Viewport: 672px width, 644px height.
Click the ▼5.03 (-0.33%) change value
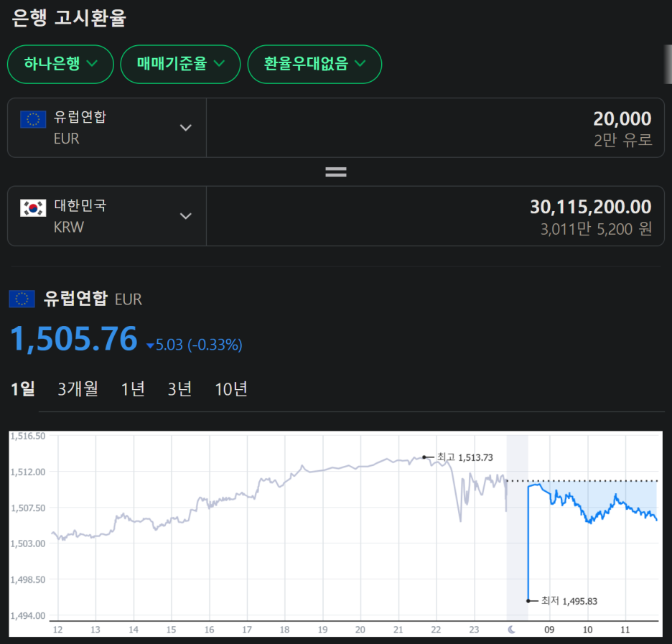tap(194, 345)
